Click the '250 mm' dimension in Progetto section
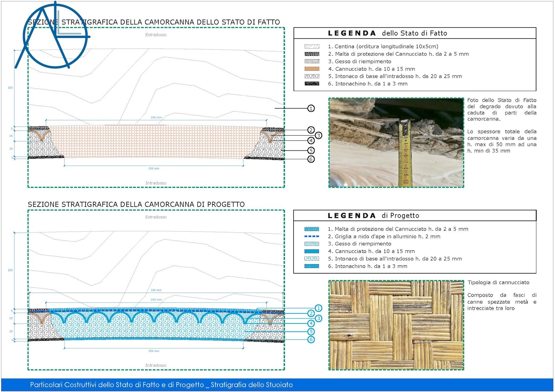555x392 pixels. point(153,351)
